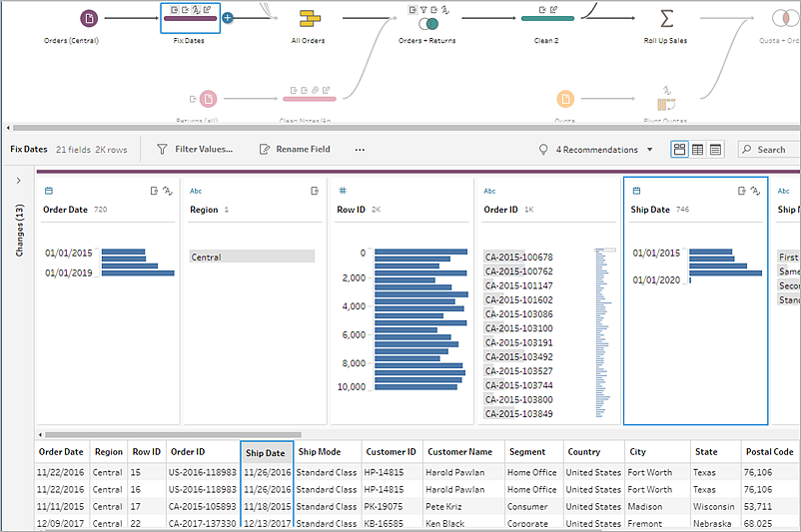This screenshot has width=801, height=532.
Task: Select the All Orders union step icon
Action: [309, 19]
